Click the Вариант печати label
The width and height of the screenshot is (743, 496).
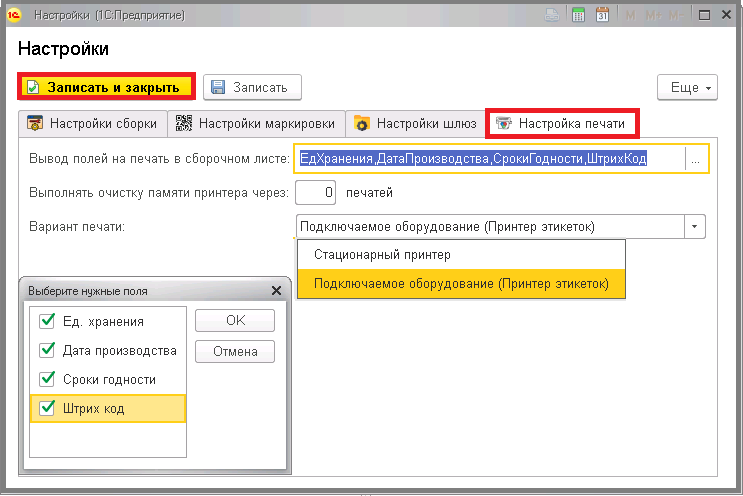[77, 226]
